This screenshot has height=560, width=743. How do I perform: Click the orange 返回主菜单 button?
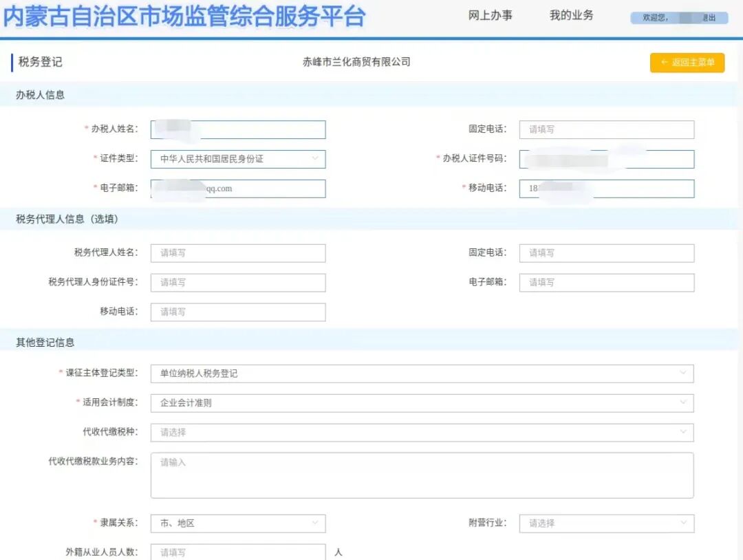point(687,63)
